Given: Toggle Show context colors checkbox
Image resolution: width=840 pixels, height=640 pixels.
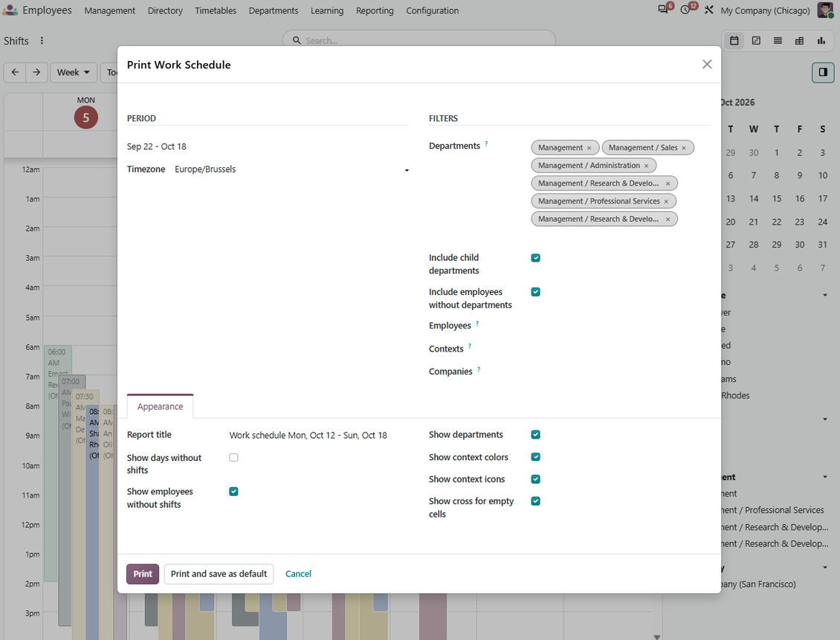Looking at the screenshot, I should (x=536, y=457).
